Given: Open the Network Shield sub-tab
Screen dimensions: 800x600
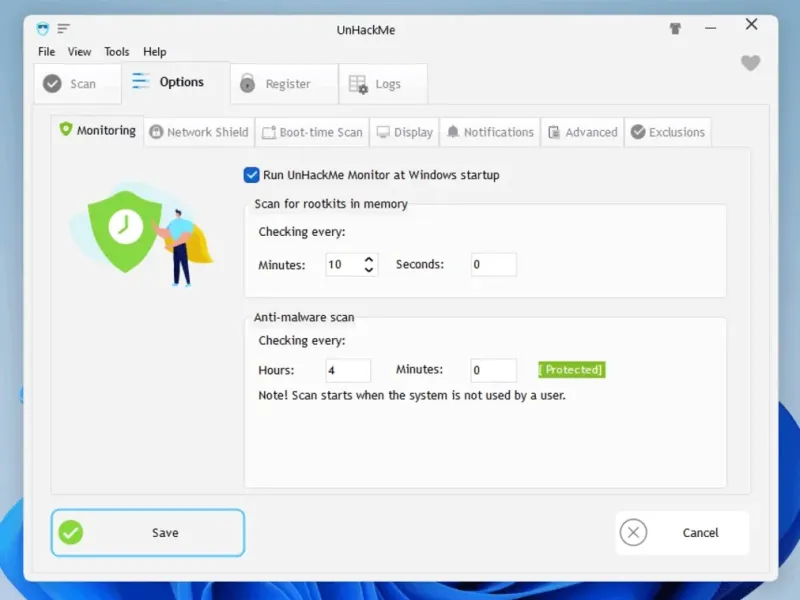Looking at the screenshot, I should (199, 132).
